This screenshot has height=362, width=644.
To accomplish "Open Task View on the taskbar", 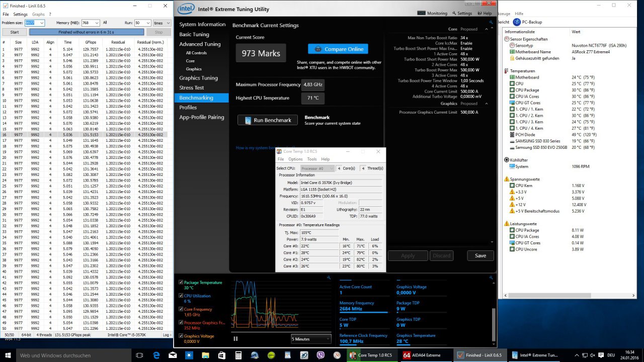I will coord(140,355).
